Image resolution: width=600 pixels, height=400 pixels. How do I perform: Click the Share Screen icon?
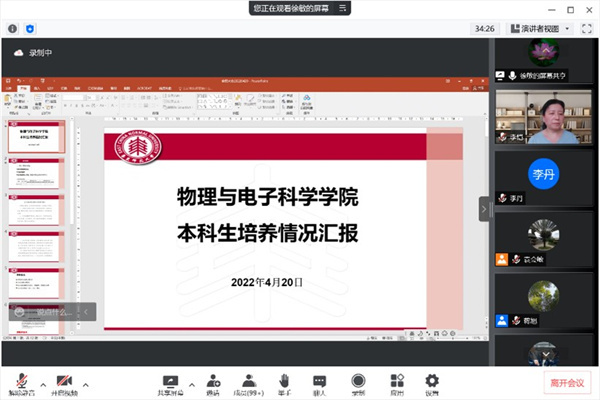[x=170, y=382]
